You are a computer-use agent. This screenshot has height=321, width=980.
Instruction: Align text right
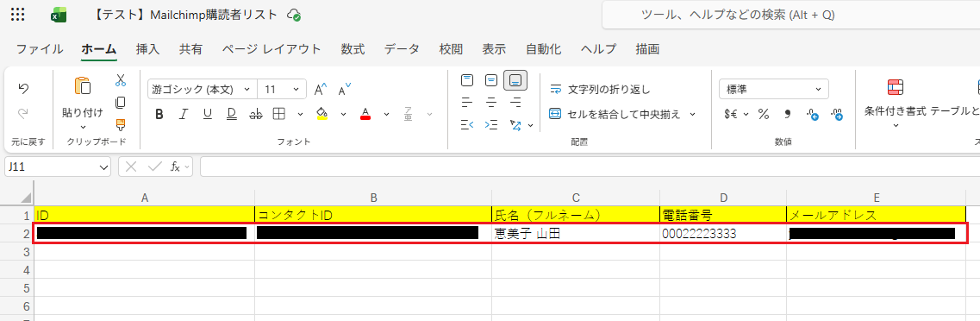click(515, 102)
